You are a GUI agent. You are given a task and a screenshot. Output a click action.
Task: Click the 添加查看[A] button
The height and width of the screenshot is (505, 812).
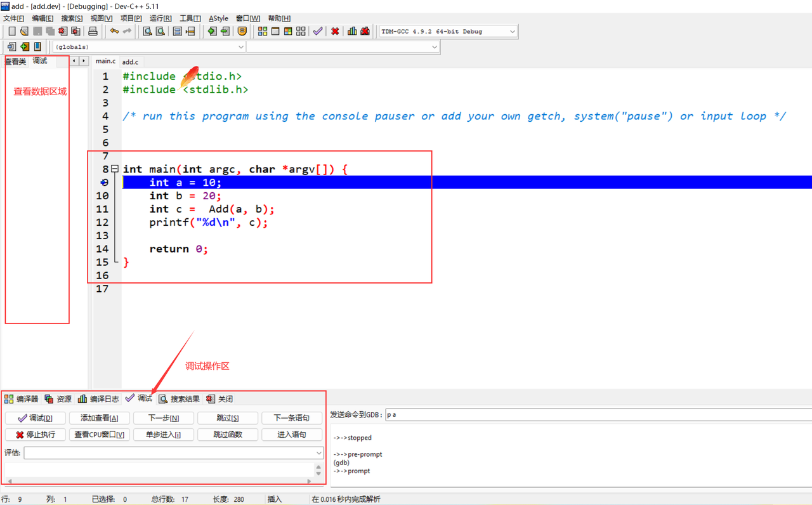(x=99, y=418)
